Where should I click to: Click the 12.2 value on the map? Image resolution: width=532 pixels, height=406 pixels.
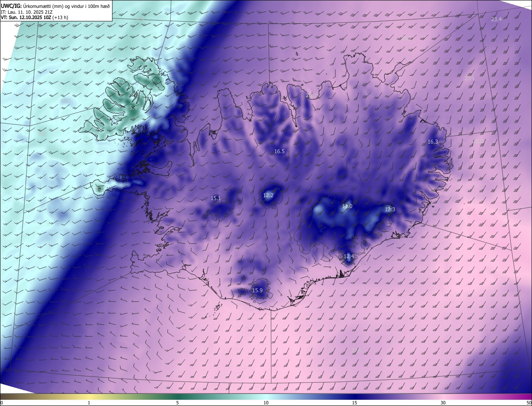click(268, 195)
